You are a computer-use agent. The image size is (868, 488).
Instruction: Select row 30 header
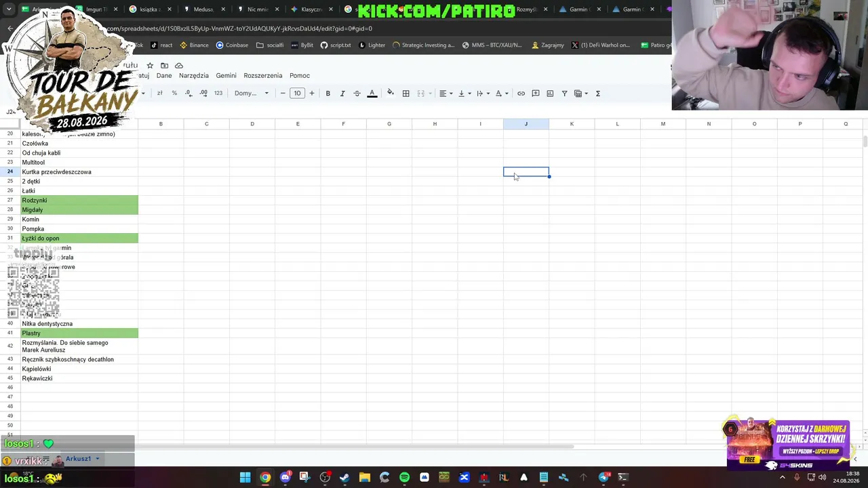click(10, 229)
